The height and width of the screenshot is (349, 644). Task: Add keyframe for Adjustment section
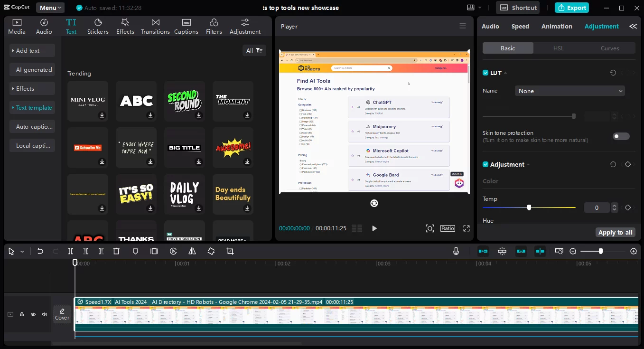(x=628, y=164)
